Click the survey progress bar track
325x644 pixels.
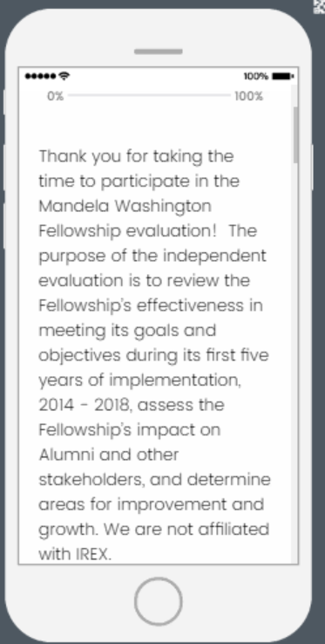click(x=149, y=95)
